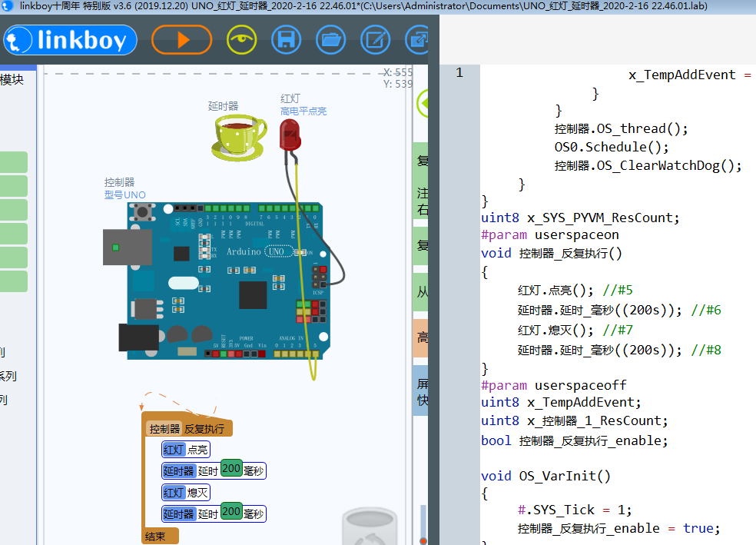Image resolution: width=756 pixels, height=545 pixels.
Task: Click the pencil edit/new file icon
Action: pos(375,39)
